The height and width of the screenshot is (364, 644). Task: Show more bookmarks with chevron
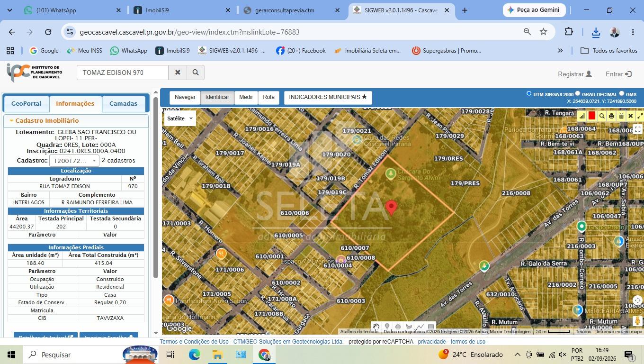tap(560, 50)
